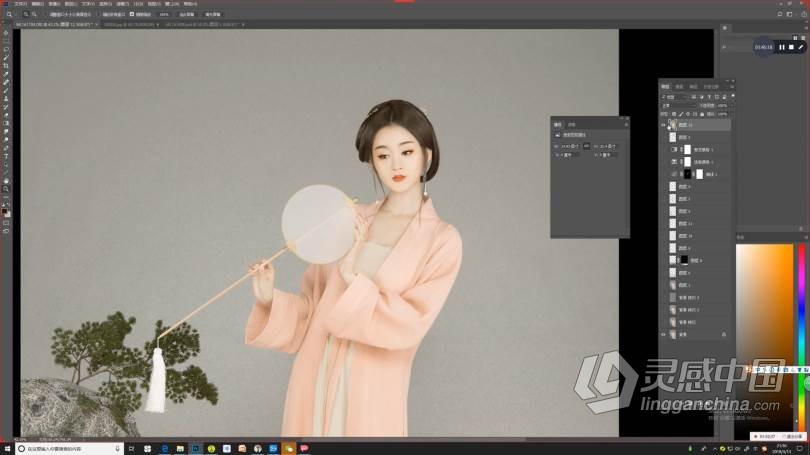Filter layers by shape layers icon

[x=716, y=97]
